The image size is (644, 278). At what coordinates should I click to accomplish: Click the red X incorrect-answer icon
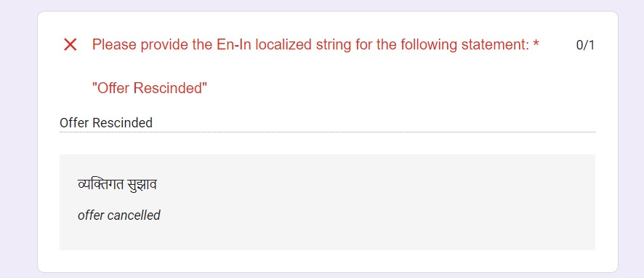(x=71, y=44)
